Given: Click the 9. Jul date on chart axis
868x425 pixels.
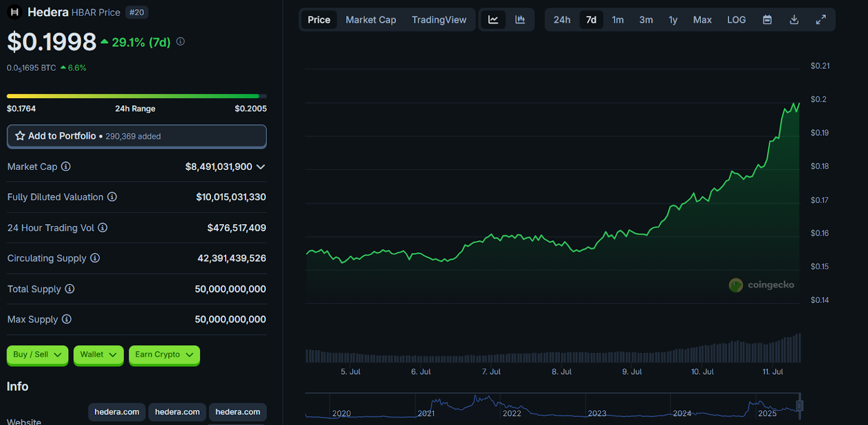Looking at the screenshot, I should pyautogui.click(x=632, y=372).
